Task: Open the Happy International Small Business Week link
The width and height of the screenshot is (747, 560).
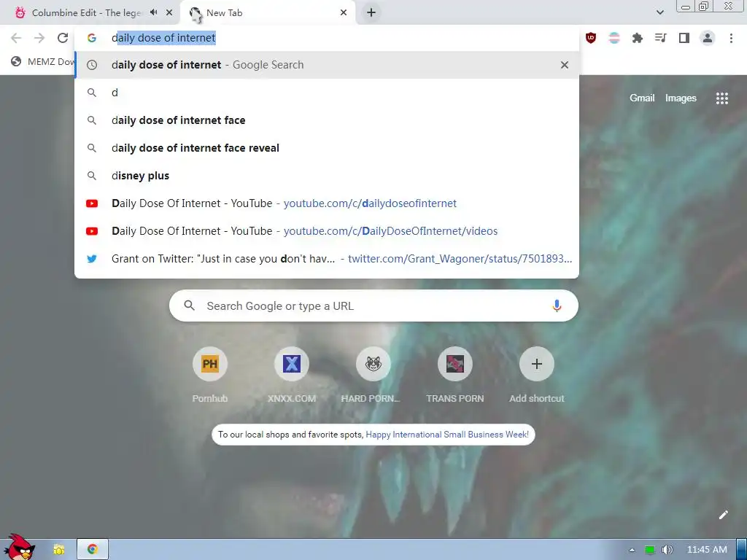Action: [447, 435]
